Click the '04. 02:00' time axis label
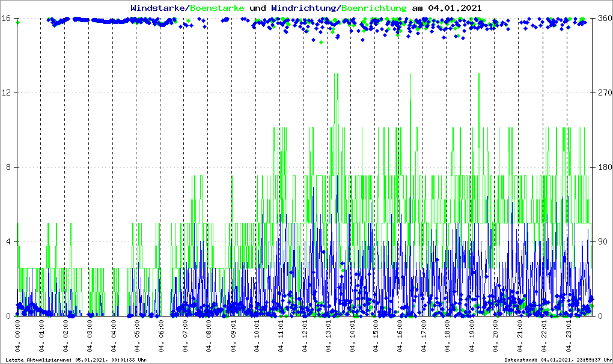This screenshot has height=364, width=613. click(65, 336)
